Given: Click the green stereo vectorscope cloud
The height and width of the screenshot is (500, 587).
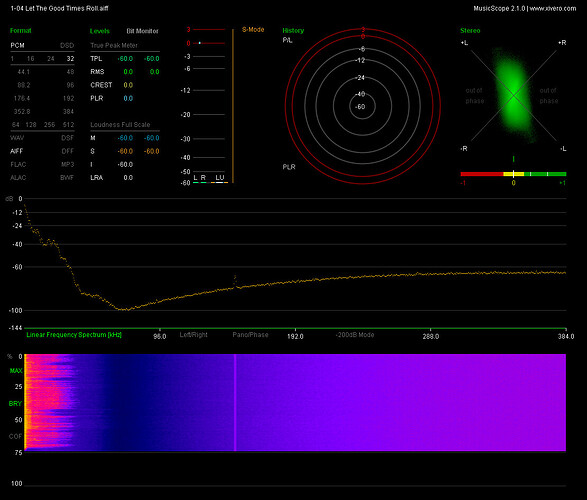Looking at the screenshot, I should click(514, 95).
